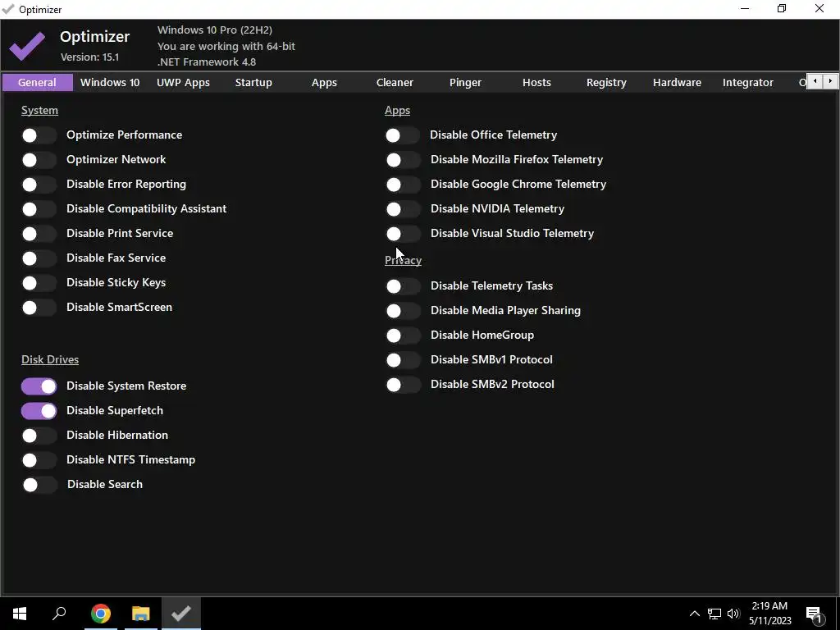Open Chrome from the taskbar

pos(101,614)
